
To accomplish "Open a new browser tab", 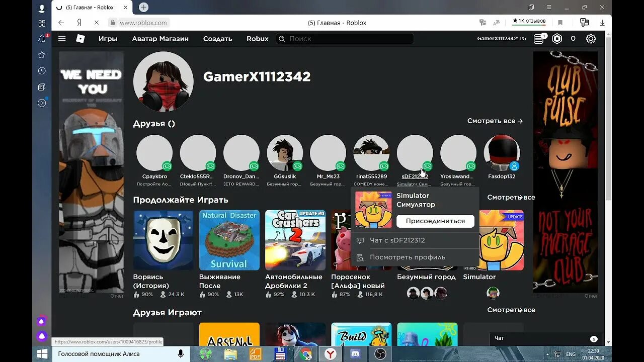I will [144, 7].
